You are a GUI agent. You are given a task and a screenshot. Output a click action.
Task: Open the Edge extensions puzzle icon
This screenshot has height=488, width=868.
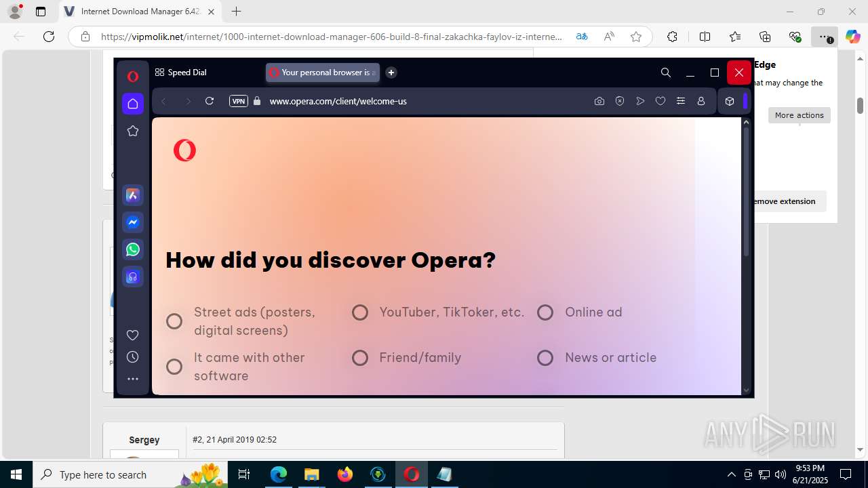click(x=672, y=37)
